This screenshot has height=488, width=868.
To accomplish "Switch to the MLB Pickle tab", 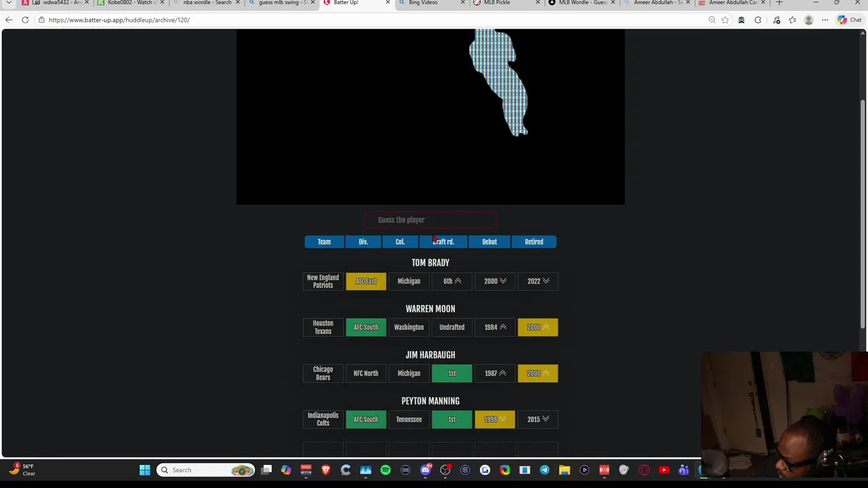I will tap(505, 3).
